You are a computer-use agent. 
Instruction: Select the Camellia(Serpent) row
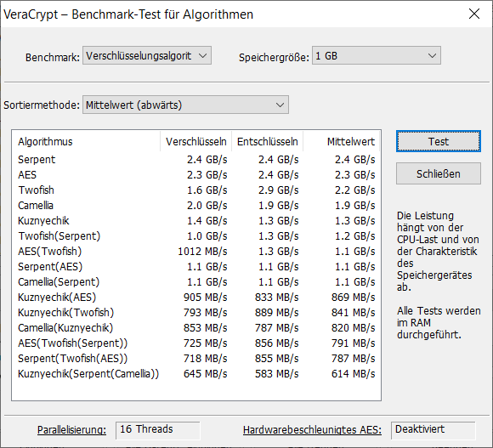tap(196, 282)
